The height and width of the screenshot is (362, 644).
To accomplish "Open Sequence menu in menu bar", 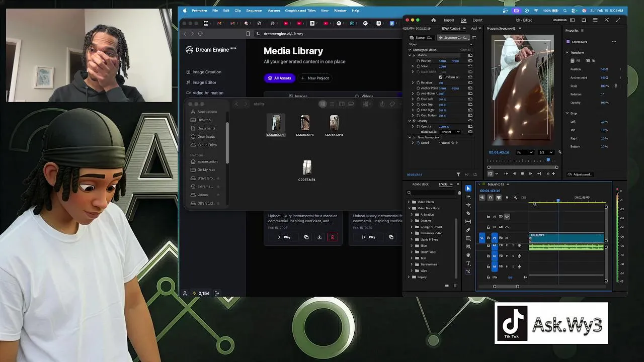I will [x=254, y=11].
